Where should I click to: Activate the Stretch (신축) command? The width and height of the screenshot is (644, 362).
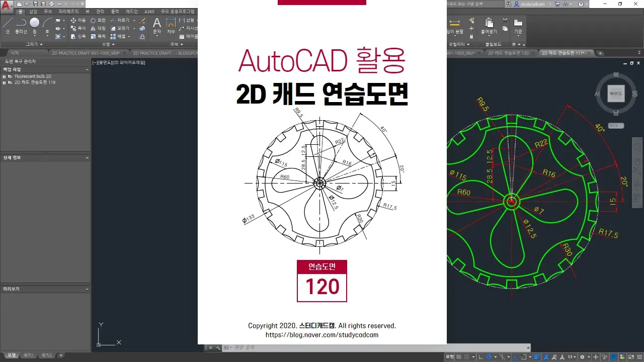click(x=78, y=36)
